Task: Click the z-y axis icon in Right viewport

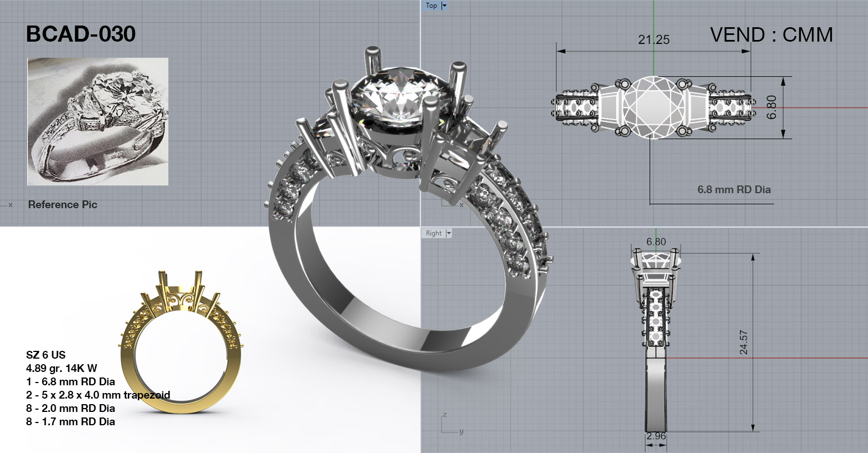Action: click(448, 425)
